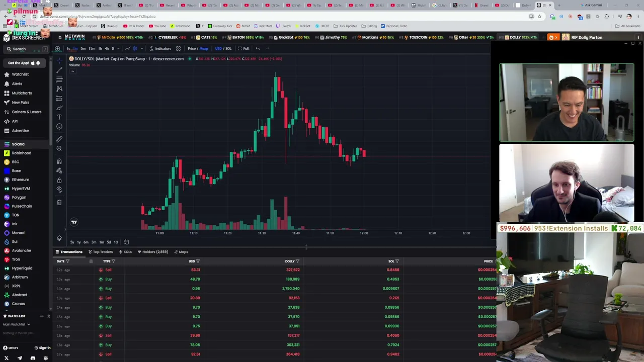644x362 pixels.
Task: Open the Fibonacci retracement tool
Action: [59, 79]
